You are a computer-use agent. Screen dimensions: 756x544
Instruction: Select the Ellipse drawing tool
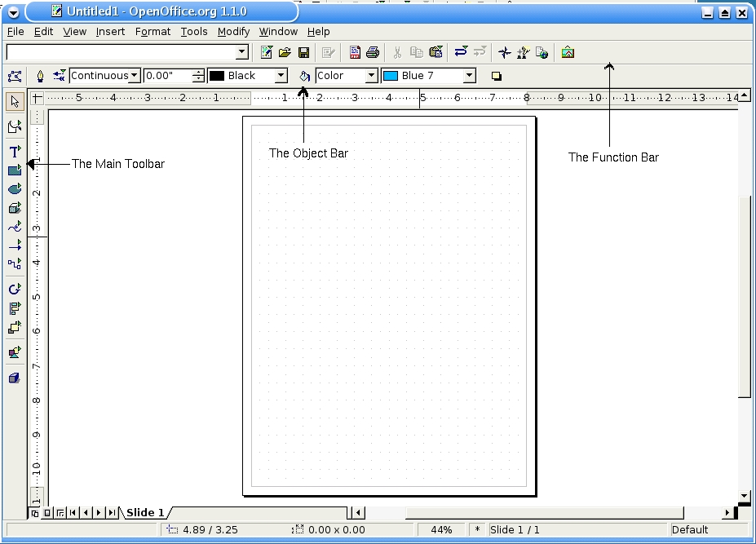[x=15, y=189]
